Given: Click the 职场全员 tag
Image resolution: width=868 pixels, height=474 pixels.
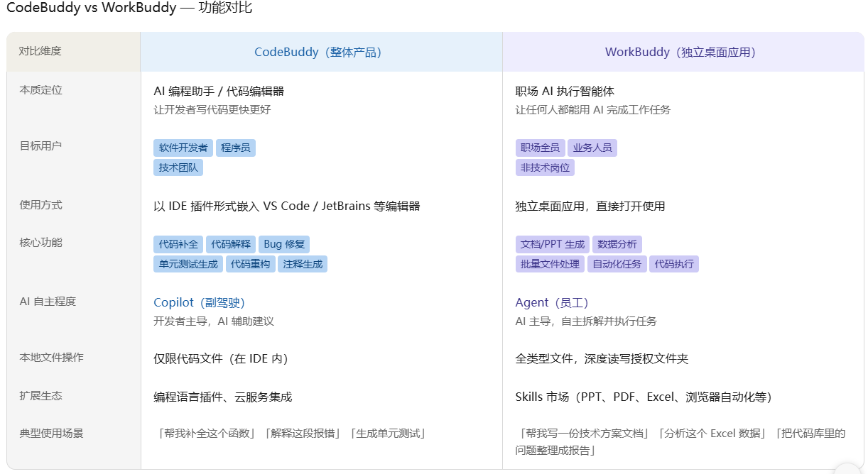Looking at the screenshot, I should coord(540,148).
